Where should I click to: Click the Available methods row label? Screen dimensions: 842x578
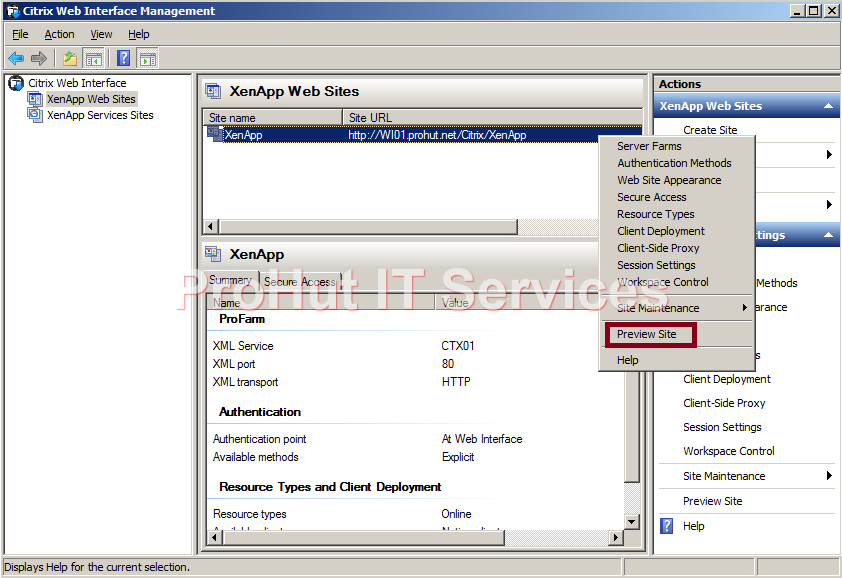(x=256, y=457)
